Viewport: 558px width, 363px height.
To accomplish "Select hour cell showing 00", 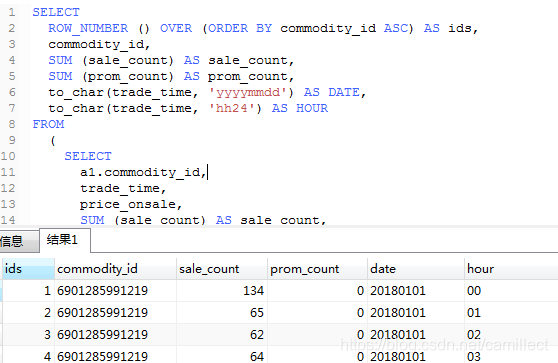I will (511, 291).
